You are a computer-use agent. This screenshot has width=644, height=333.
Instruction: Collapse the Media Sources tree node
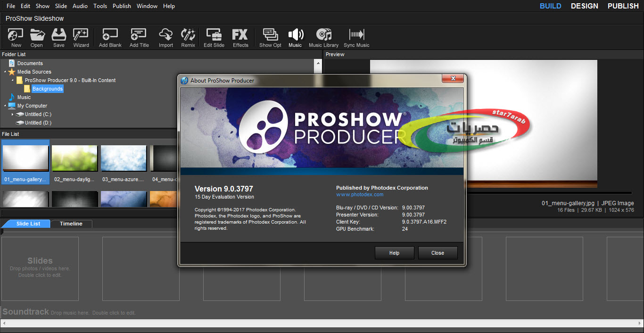(x=5, y=72)
